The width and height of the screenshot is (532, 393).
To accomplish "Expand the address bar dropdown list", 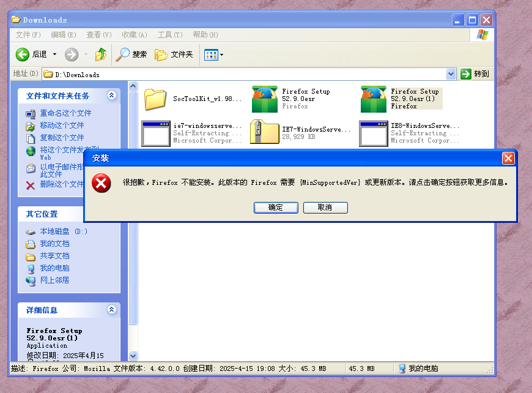I will click(451, 73).
